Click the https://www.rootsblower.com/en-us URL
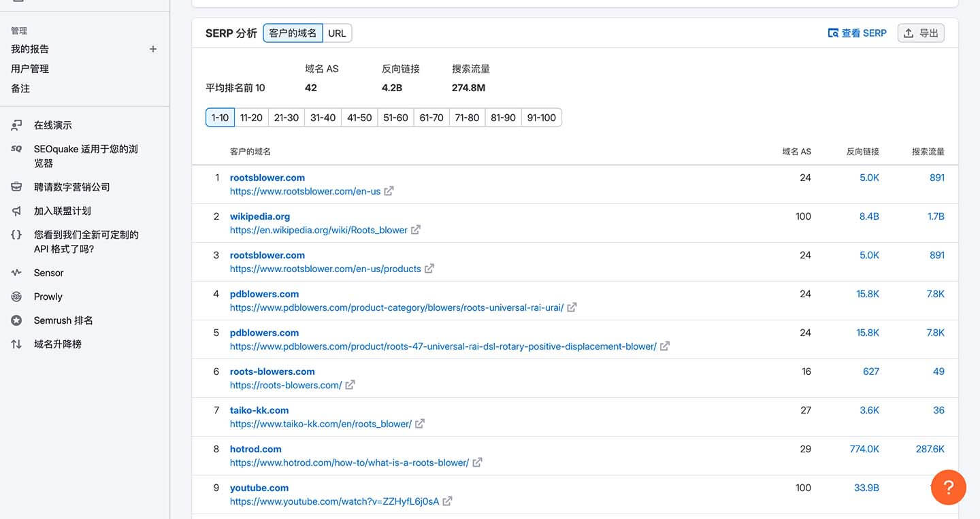Screen dimensions: 980x519 306,191
